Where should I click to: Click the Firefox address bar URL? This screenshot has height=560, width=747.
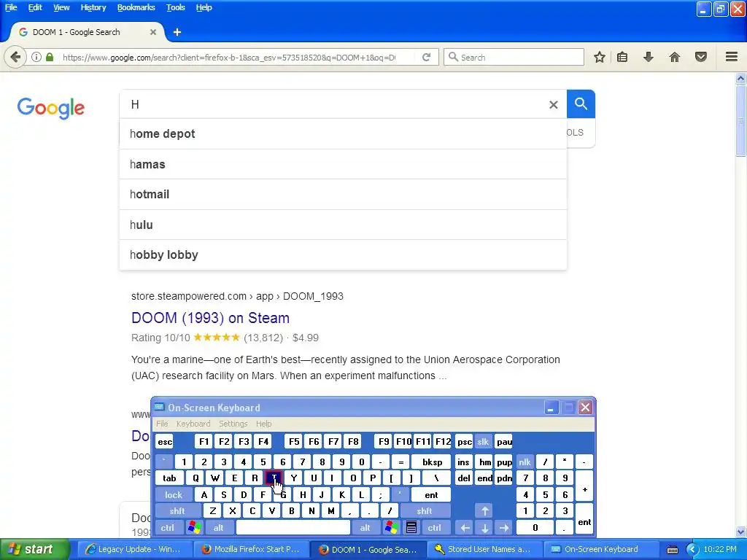coord(228,58)
